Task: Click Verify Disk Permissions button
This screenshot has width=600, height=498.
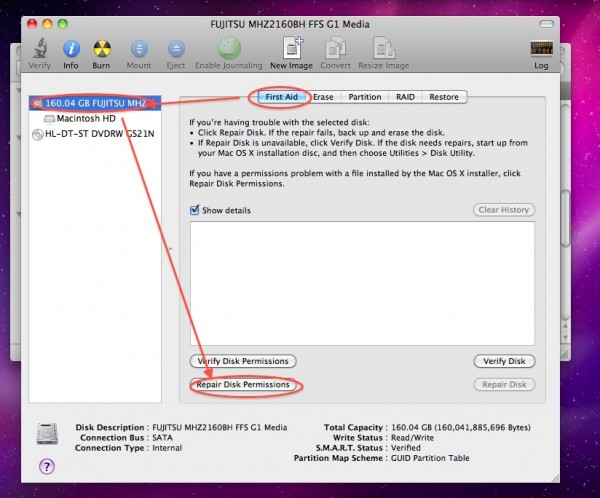Action: 243,361
